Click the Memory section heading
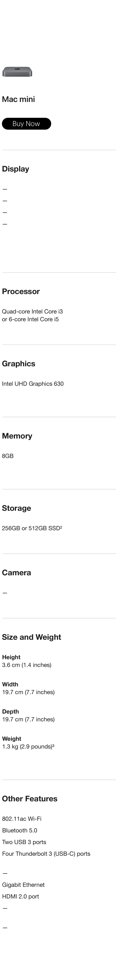 tap(17, 436)
